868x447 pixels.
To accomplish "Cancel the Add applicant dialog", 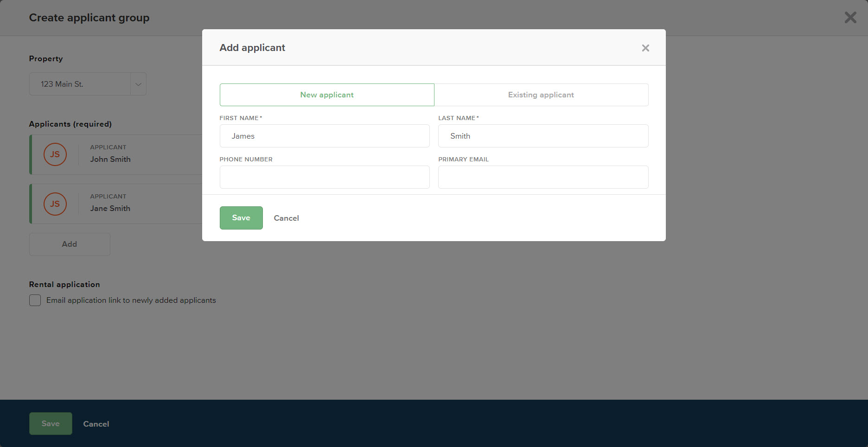I will [x=286, y=218].
